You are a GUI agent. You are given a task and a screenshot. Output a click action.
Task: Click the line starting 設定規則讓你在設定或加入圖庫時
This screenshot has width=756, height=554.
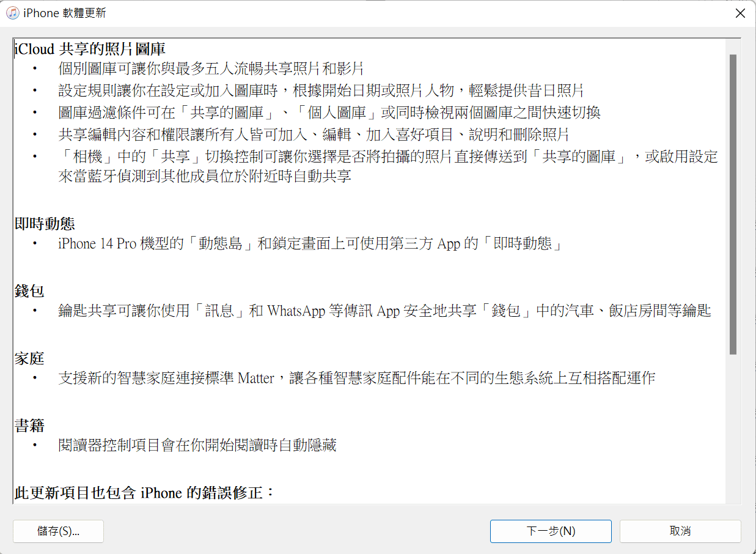click(x=321, y=91)
